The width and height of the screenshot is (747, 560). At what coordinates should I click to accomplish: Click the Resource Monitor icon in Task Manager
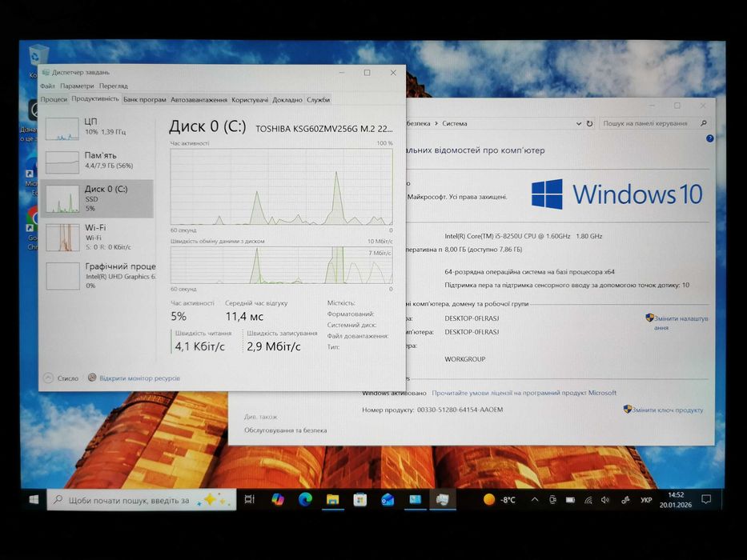click(x=92, y=378)
